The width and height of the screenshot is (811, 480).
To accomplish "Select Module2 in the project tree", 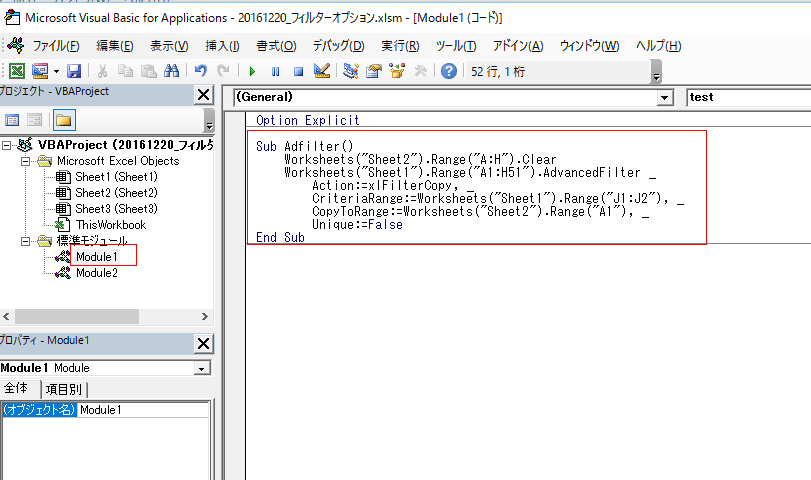I will click(96, 273).
